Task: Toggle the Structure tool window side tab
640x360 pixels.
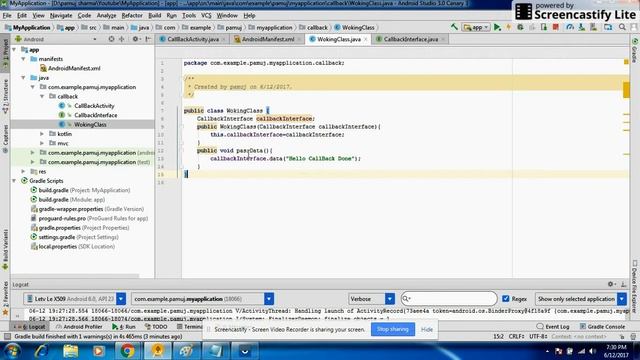Action: pyautogui.click(x=5, y=96)
